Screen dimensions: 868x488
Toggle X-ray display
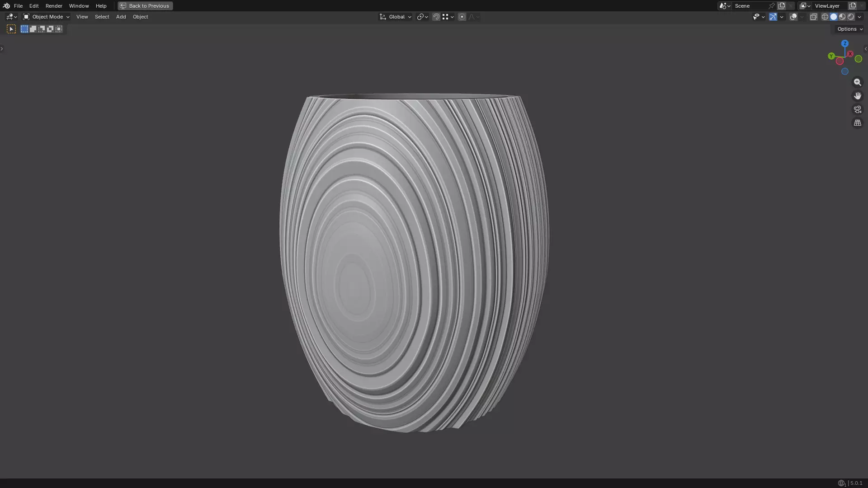coord(813,17)
